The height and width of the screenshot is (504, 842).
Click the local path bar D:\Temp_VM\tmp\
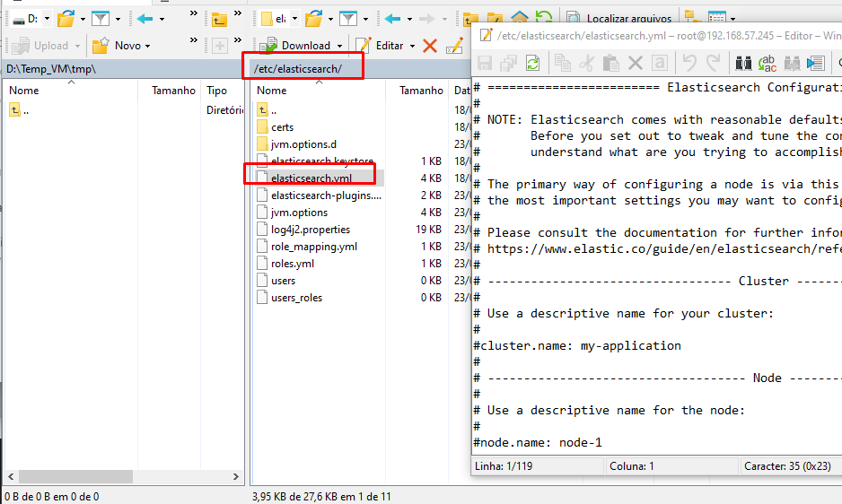click(x=124, y=69)
